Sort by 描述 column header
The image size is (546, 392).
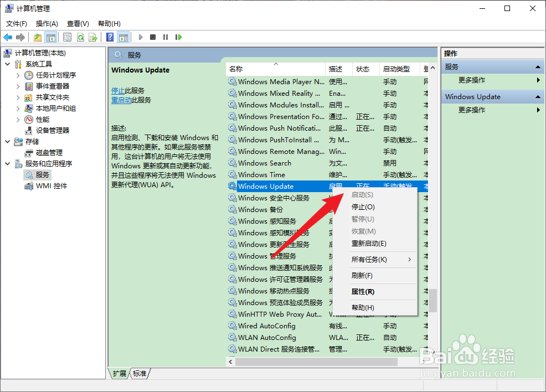pyautogui.click(x=339, y=69)
